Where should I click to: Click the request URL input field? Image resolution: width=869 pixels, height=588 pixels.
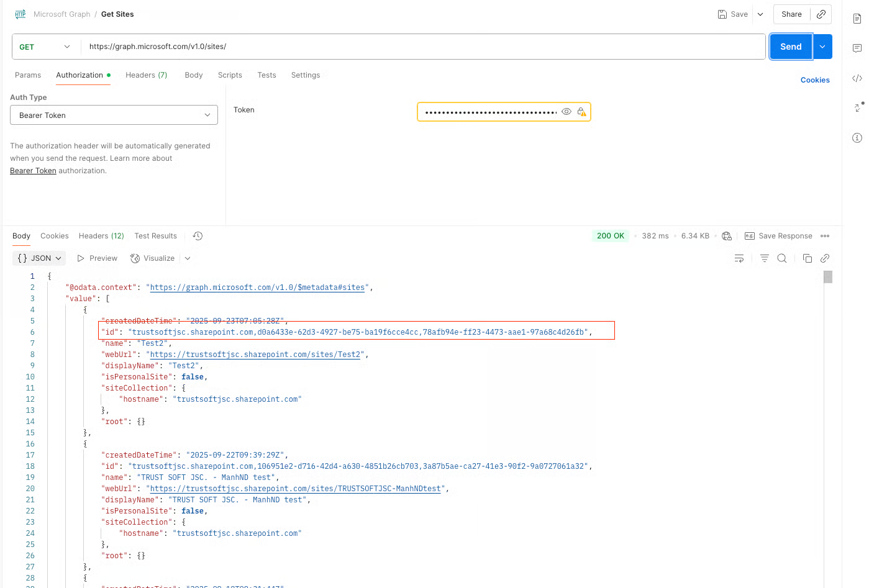[422, 47]
